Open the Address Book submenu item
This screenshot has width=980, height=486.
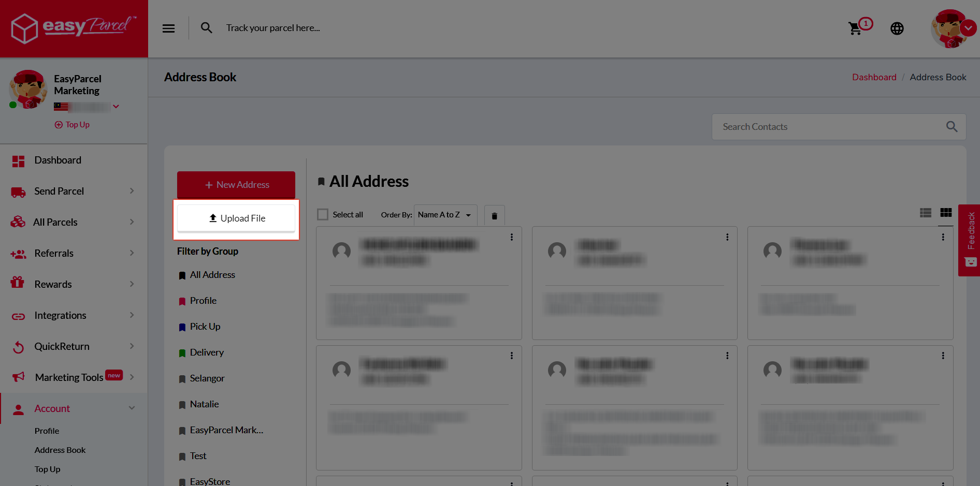pyautogui.click(x=60, y=450)
